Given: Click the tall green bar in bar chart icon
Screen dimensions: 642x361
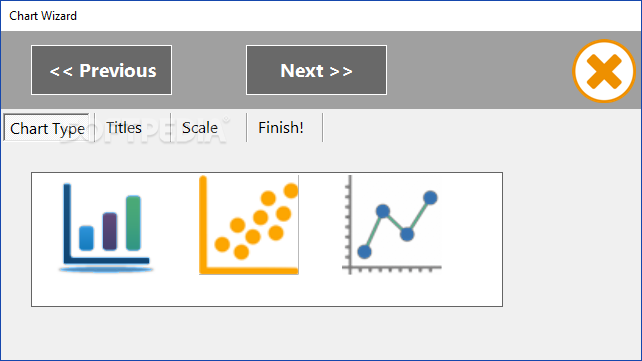Looking at the screenshot, I should tap(133, 223).
